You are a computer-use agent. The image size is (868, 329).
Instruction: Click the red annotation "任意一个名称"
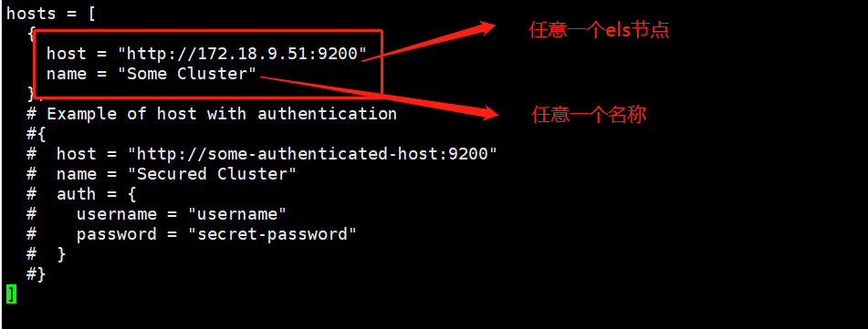click(x=589, y=115)
